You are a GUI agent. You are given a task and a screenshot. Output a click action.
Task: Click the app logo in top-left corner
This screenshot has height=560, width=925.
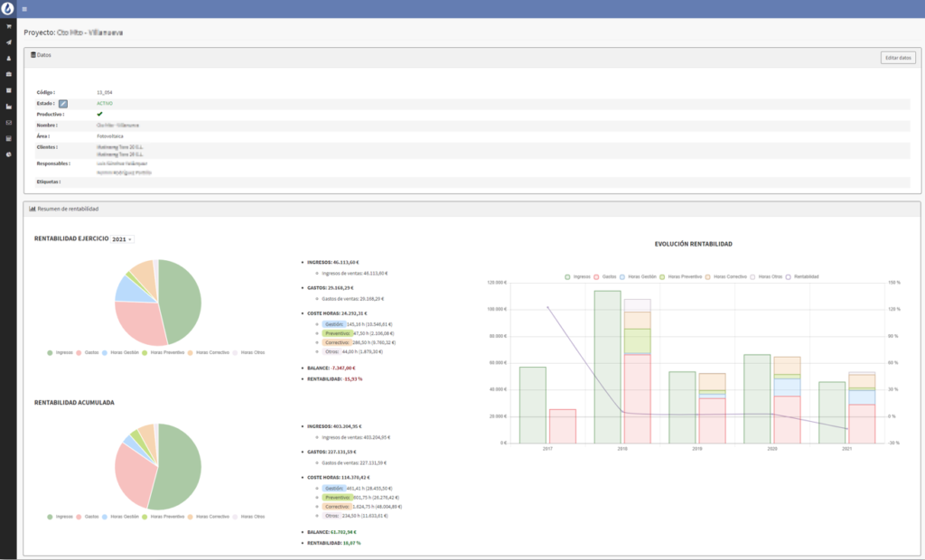(x=8, y=9)
